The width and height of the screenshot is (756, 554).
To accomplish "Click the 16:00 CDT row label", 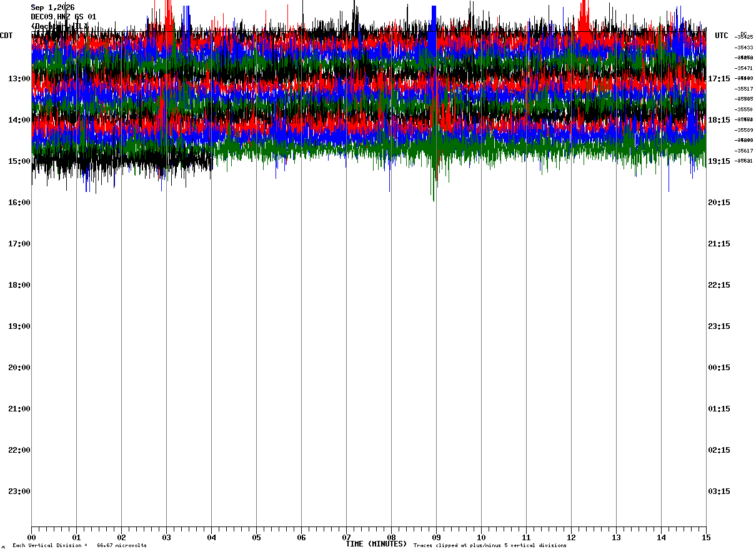I will pos(19,203).
